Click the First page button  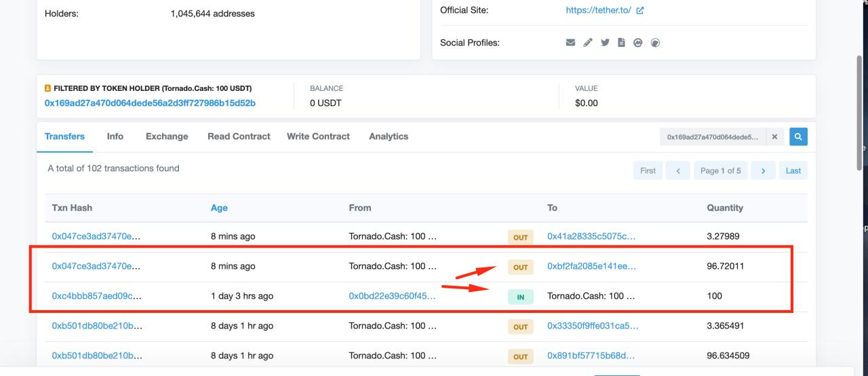pos(648,171)
